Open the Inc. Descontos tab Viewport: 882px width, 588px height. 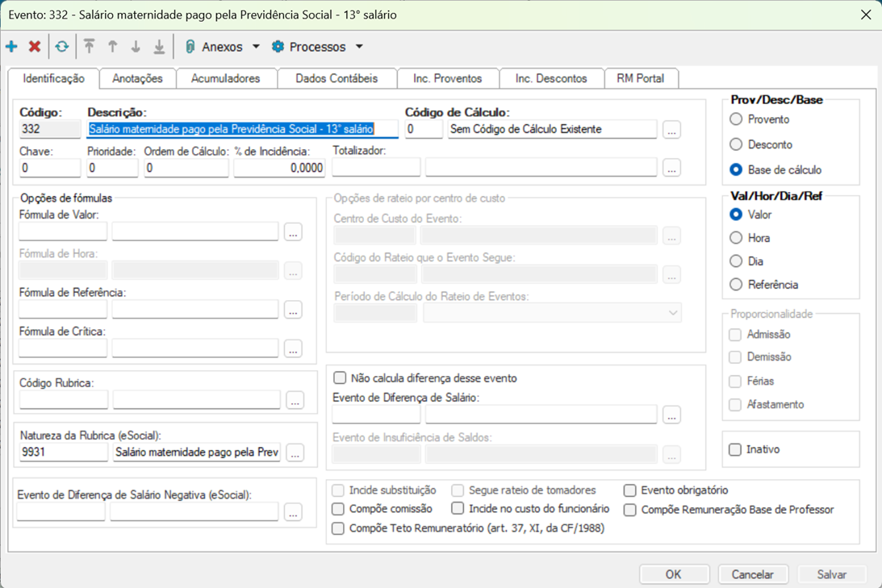[550, 79]
